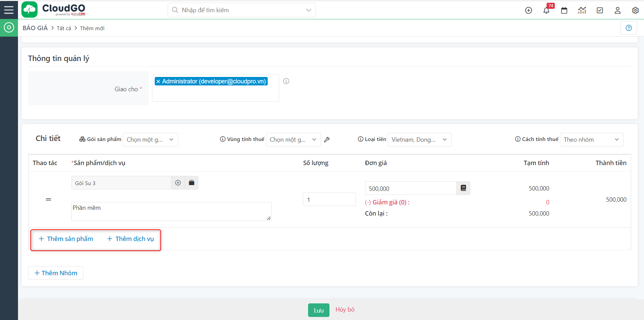The image size is (644, 320).
Task: Click Thêm sản phẩm link
Action: coord(66,239)
